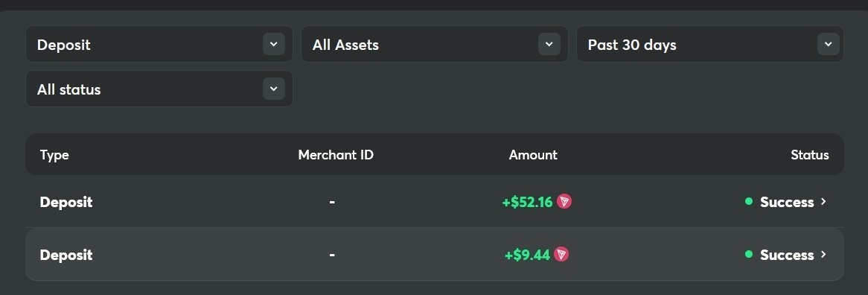Viewport: 868px width, 295px height.
Task: Expand the Past 30 days dropdown
Action: point(710,44)
